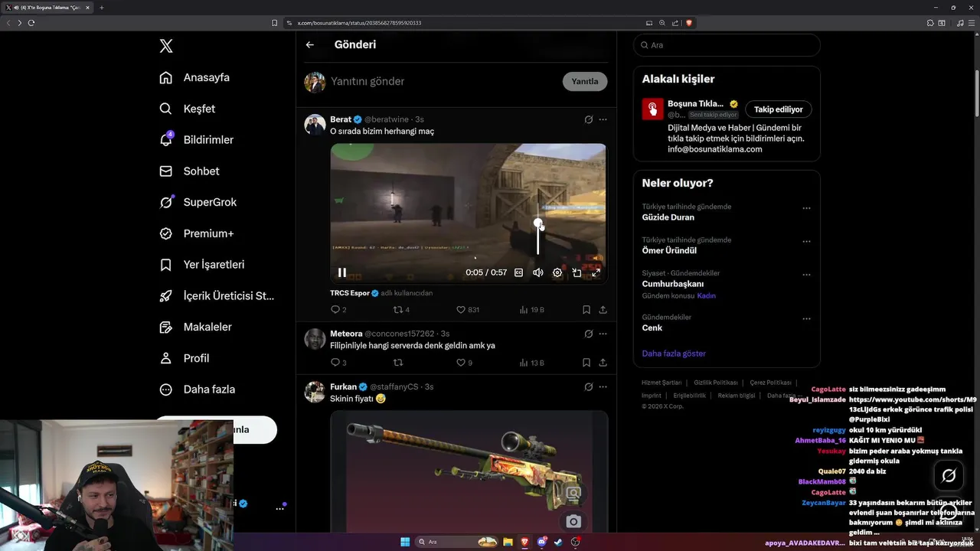Open options for Cumhurbaşkanı trend
This screenshot has width=980, height=551.
[x=806, y=275]
